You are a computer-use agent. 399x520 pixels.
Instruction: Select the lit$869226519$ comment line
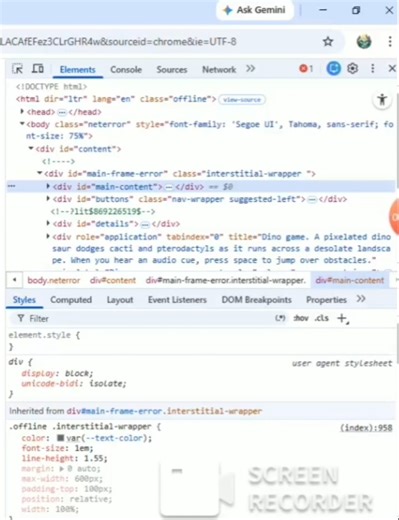pos(103,211)
